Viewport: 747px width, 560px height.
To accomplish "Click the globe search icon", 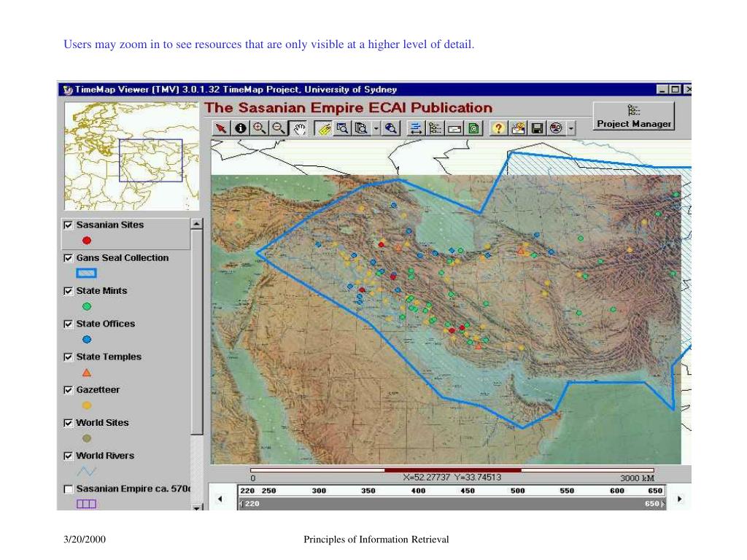I will [391, 128].
